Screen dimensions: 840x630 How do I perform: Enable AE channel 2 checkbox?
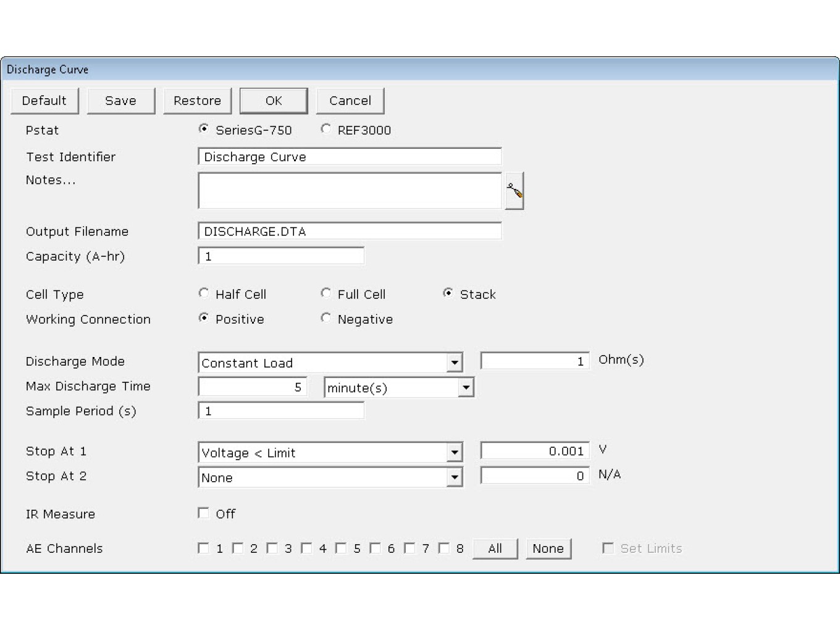(x=238, y=548)
